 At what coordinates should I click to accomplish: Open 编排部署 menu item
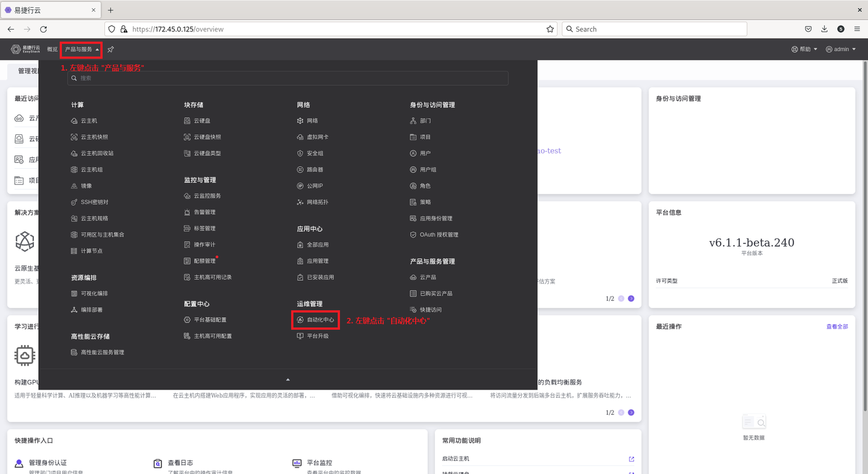pyautogui.click(x=87, y=309)
